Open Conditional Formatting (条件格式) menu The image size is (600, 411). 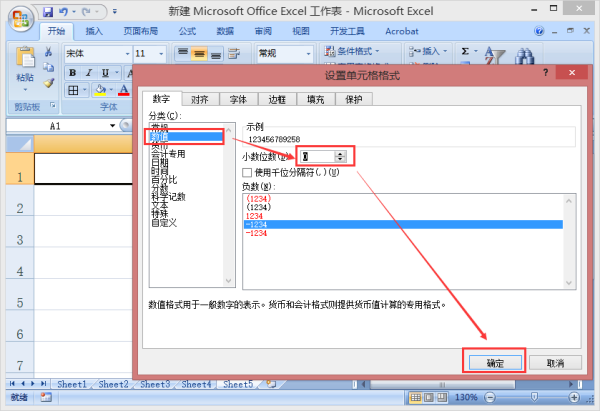point(352,51)
